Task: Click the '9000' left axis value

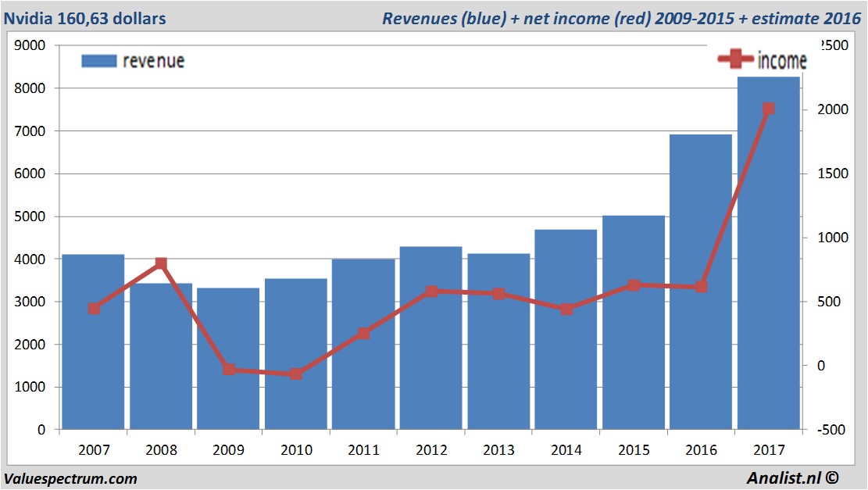Action: point(30,45)
